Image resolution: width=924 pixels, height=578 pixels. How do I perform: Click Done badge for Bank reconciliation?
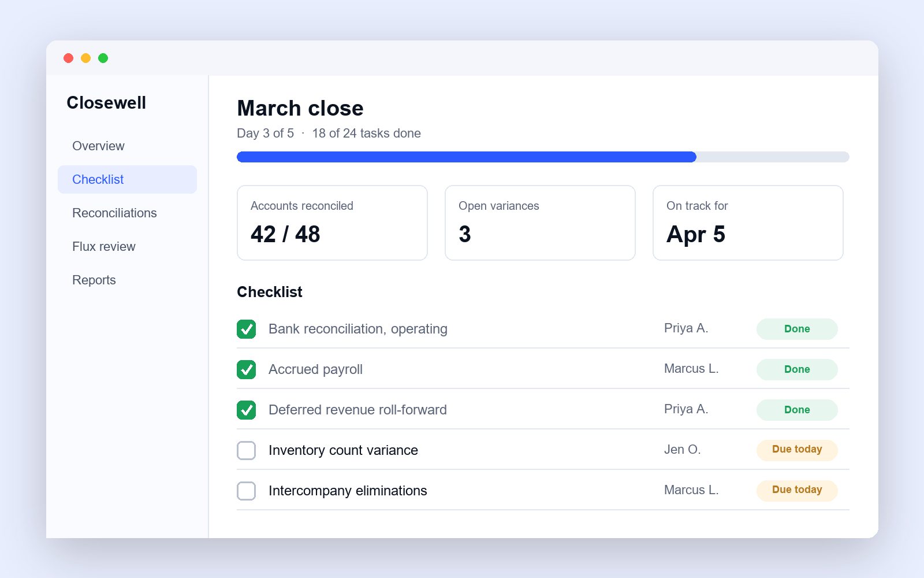pyautogui.click(x=797, y=329)
